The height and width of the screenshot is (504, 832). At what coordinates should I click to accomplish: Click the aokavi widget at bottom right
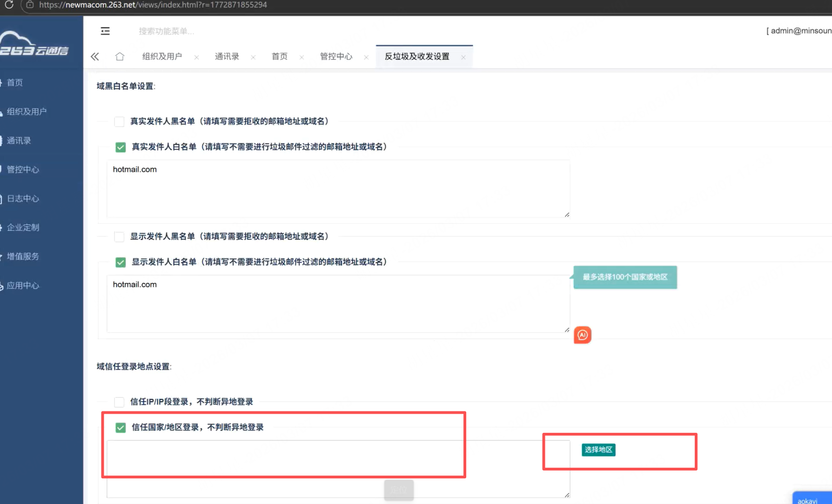(812, 498)
